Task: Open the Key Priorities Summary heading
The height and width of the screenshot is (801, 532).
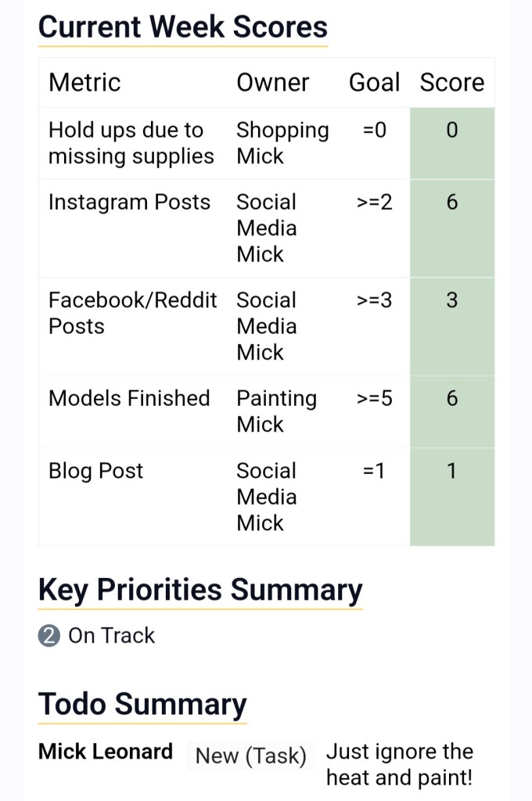Action: point(200,591)
